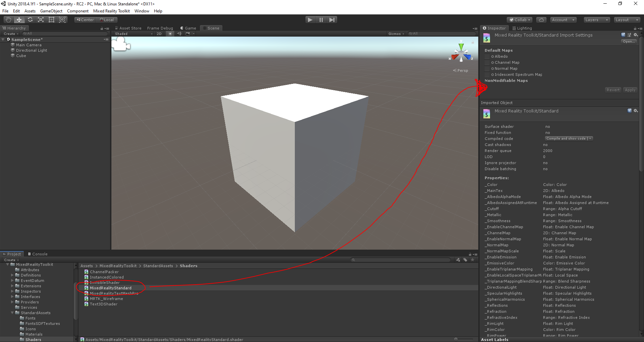
Task: Toggle scene lighting in the Scene view toolbar
Action: coord(170,34)
